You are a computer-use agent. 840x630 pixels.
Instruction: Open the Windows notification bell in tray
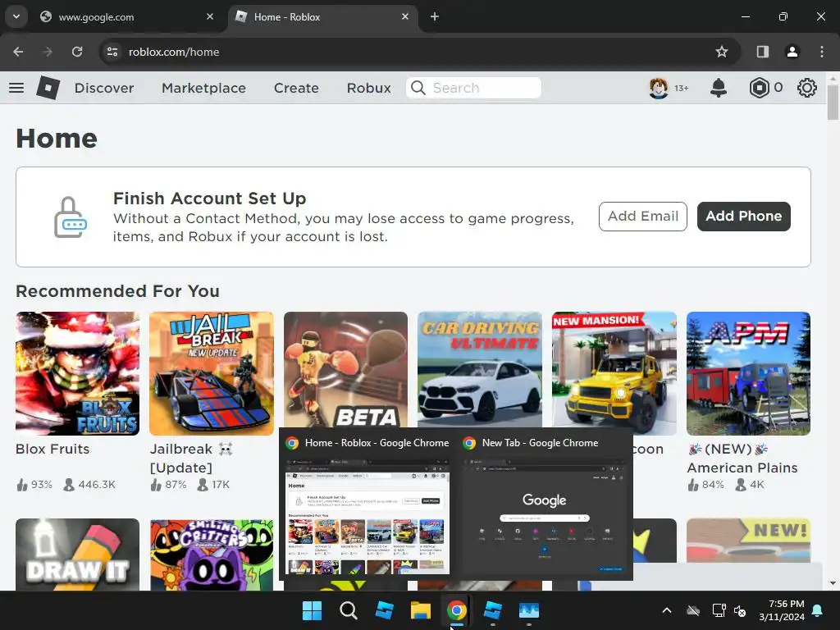point(818,610)
